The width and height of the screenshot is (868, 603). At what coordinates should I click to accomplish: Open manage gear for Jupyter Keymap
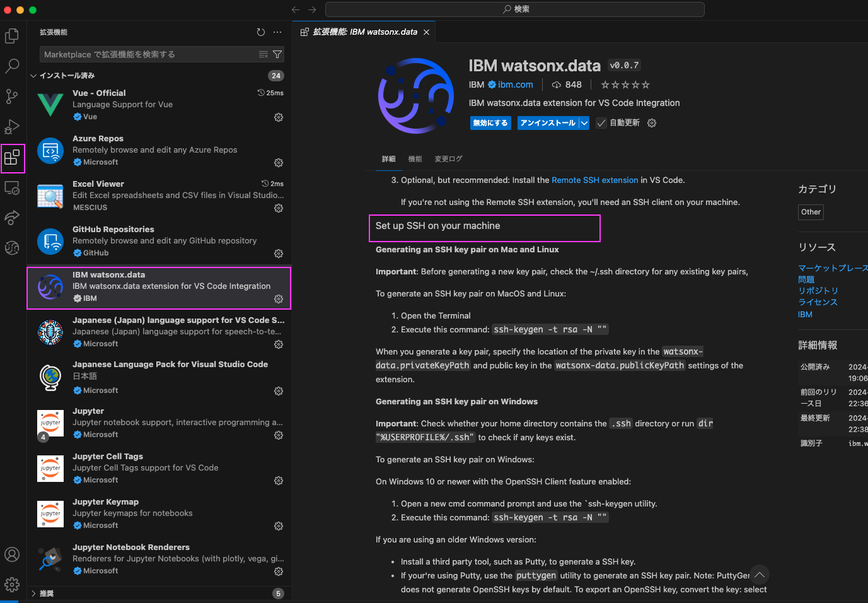(279, 526)
